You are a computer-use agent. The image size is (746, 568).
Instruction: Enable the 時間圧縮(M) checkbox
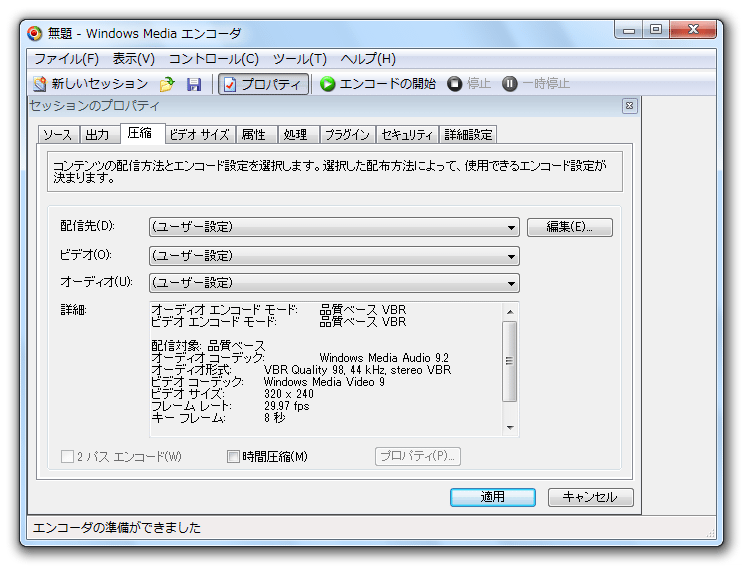coord(233,457)
